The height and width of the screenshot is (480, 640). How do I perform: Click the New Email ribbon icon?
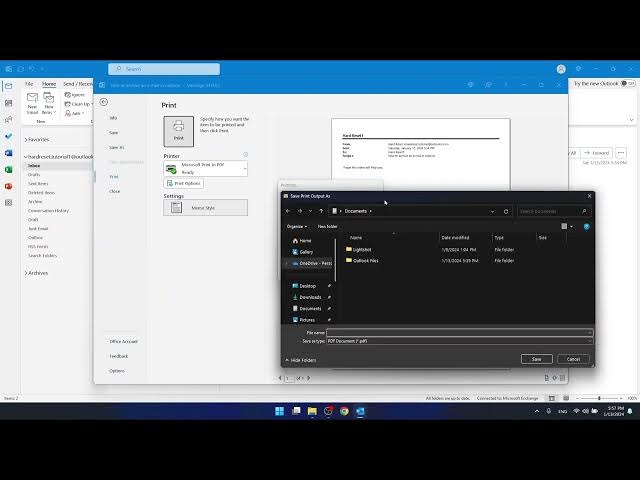pos(33,101)
